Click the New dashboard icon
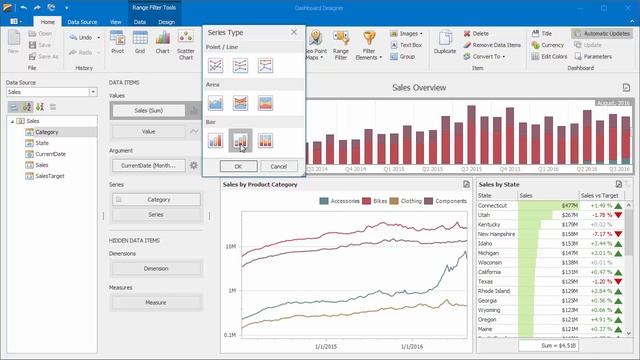Screen dimensions: 640x360 click(x=13, y=42)
